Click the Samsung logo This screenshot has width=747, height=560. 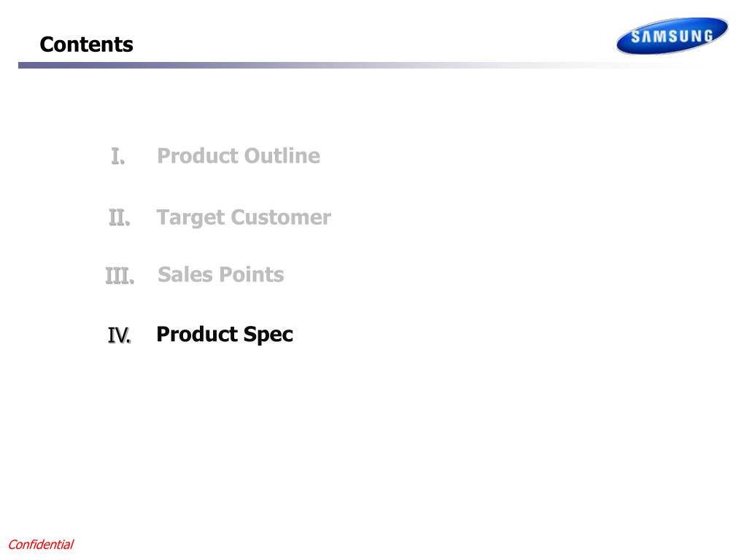[672, 36]
